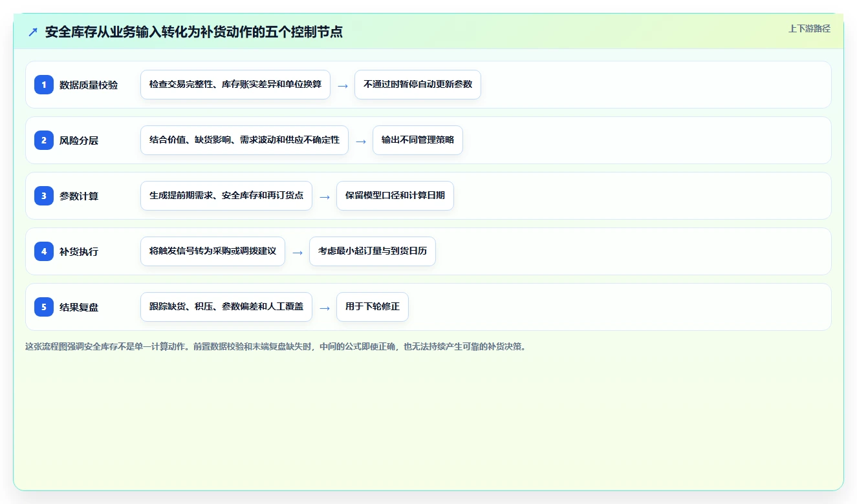Click step number 4 badge
Screen dimensions: 857x504
coord(44,251)
